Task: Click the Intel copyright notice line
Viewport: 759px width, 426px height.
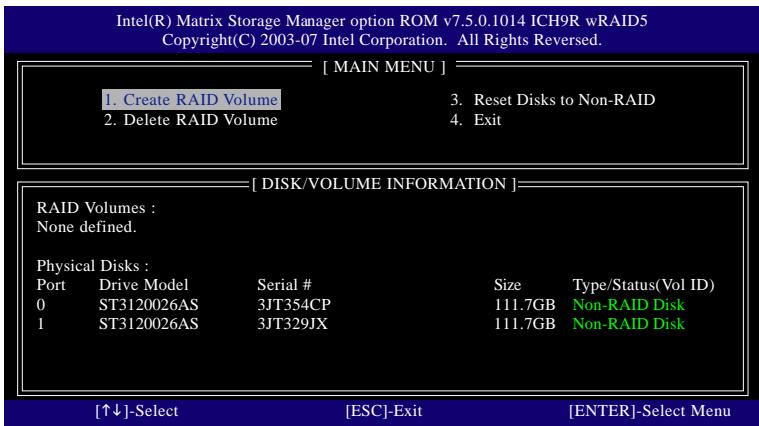Action: coord(381,40)
